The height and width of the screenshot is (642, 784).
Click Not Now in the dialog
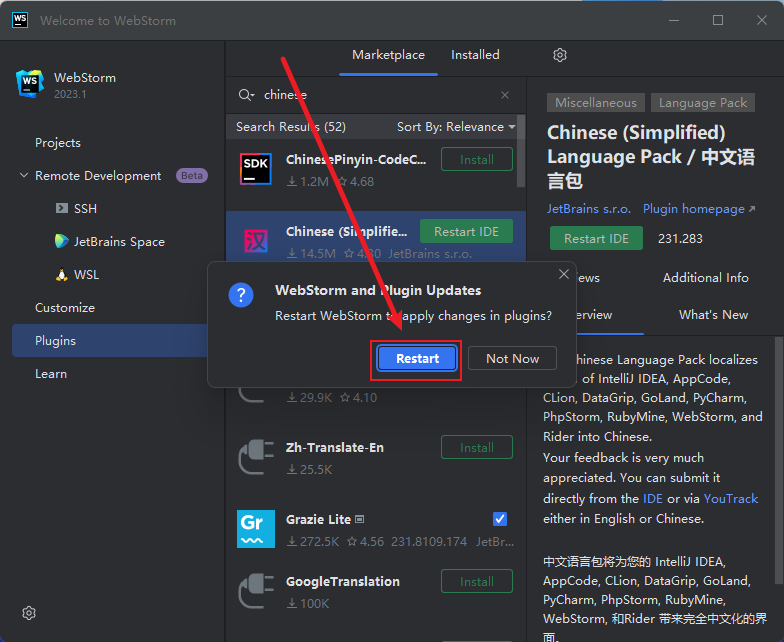(x=512, y=358)
